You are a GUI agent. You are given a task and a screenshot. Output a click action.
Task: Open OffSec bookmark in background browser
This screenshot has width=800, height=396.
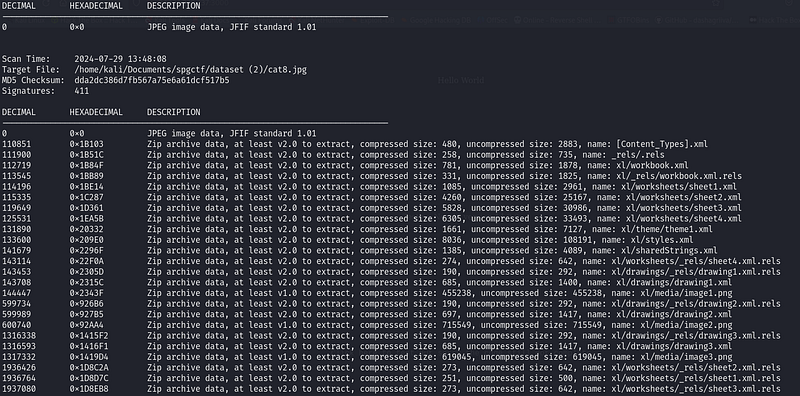tap(492, 20)
